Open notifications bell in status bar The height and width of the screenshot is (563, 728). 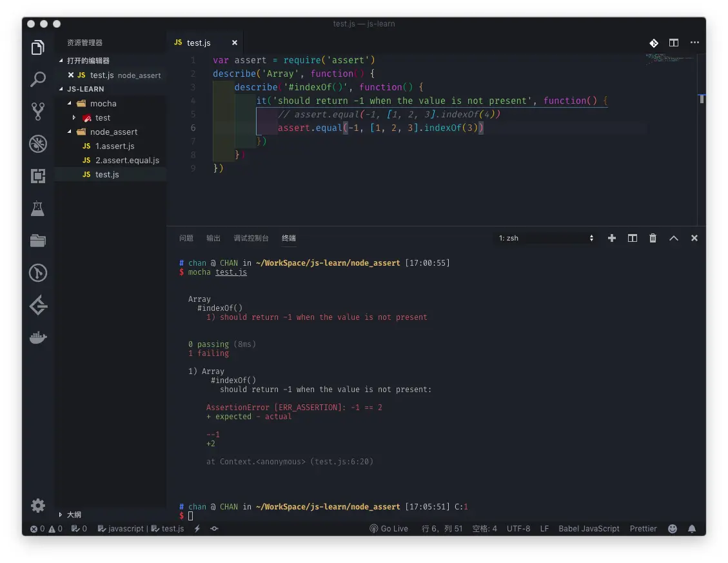[x=692, y=529]
